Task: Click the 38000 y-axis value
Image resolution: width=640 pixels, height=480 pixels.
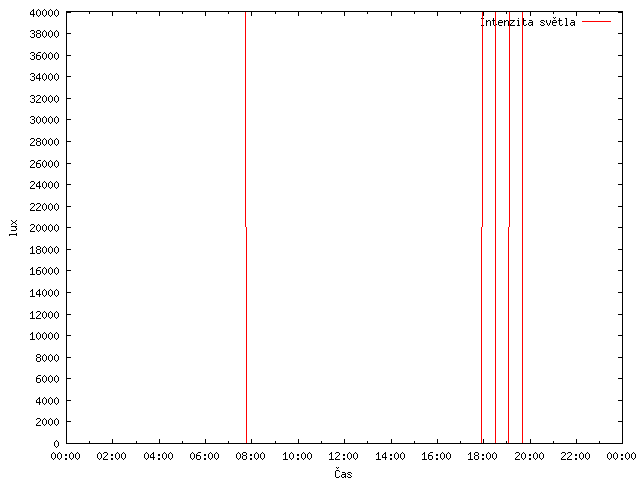Action: 44,34
